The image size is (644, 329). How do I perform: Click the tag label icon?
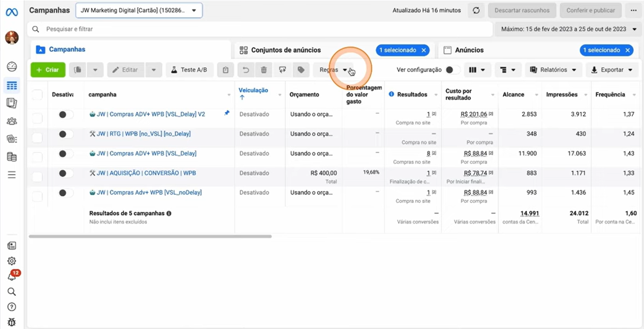(301, 70)
